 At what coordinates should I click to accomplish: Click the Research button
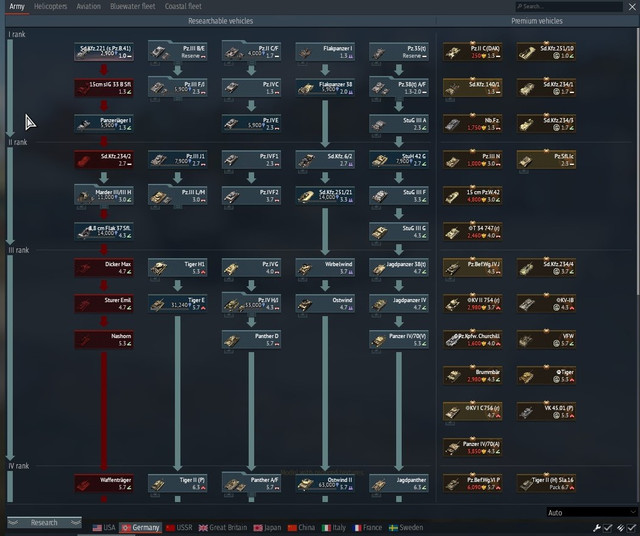click(44, 523)
